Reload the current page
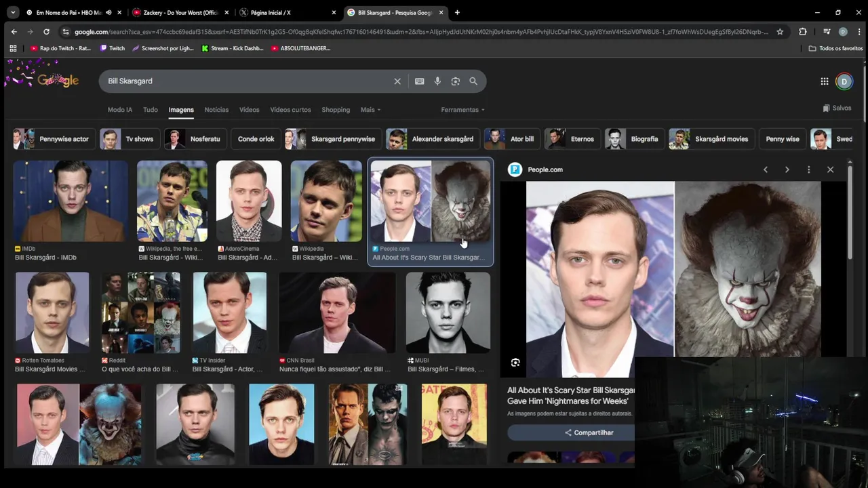Viewport: 868px width, 488px height. (46, 32)
